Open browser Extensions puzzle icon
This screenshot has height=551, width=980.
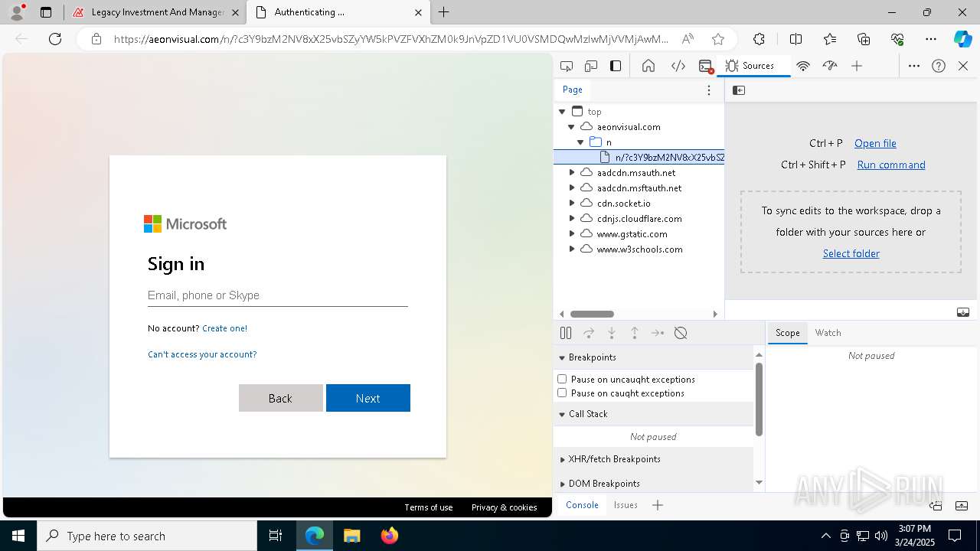coord(759,39)
